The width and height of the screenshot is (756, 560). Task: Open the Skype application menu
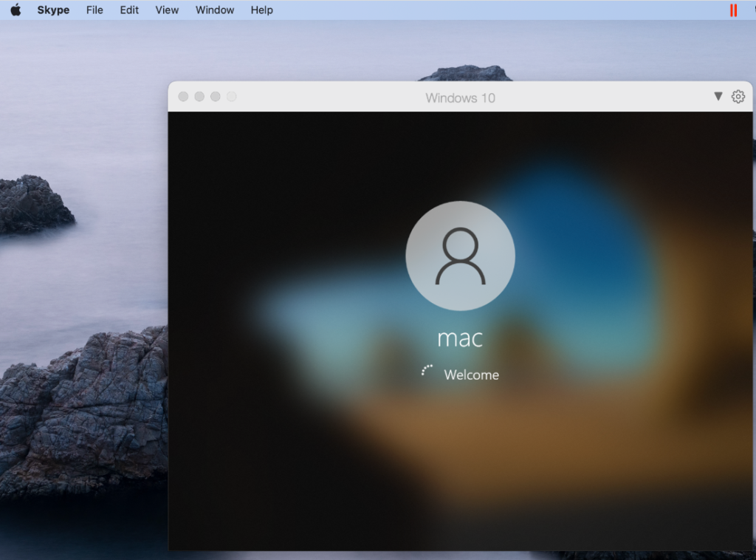pos(53,10)
